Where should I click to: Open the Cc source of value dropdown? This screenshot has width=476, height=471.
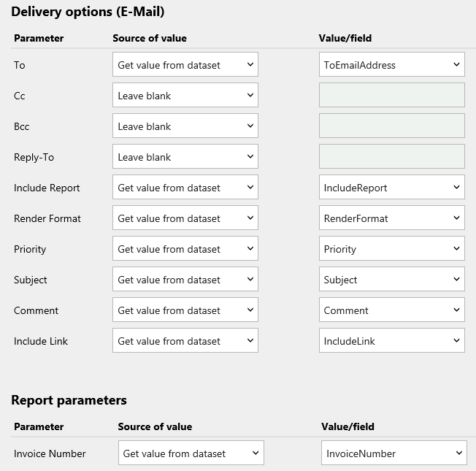(185, 96)
